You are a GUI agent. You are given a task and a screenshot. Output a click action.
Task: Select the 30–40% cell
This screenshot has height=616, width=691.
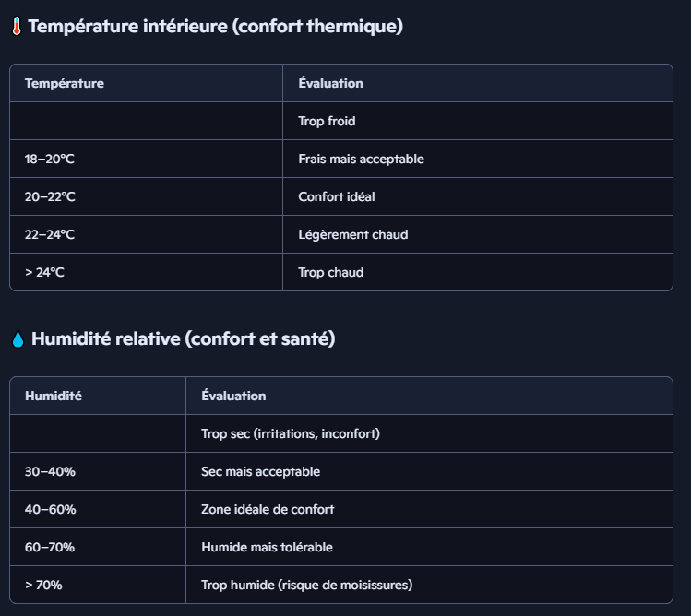[50, 471]
